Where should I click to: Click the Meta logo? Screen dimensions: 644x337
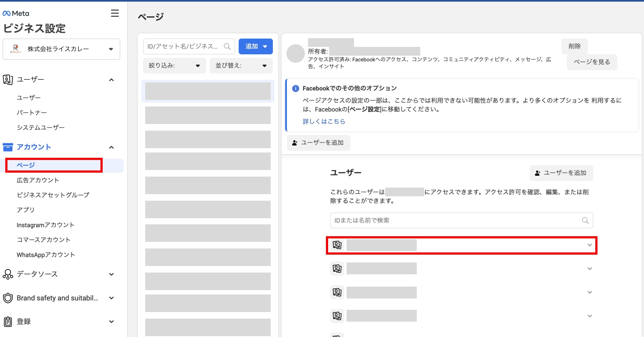[x=16, y=14]
